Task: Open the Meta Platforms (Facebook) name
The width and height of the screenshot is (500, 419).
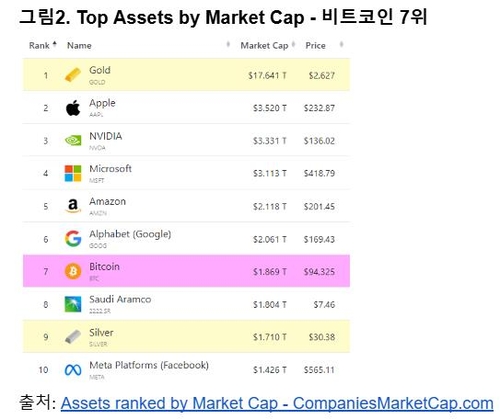Action: [149, 365]
